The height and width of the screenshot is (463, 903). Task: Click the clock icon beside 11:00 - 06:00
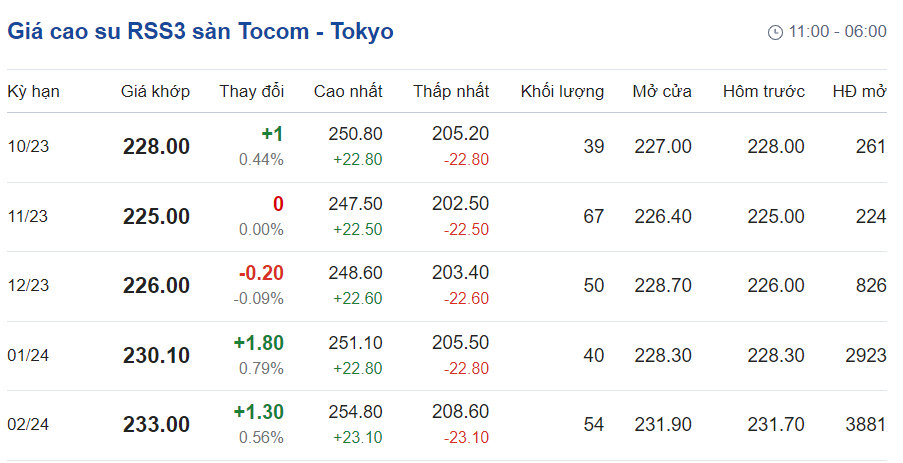[x=775, y=32]
